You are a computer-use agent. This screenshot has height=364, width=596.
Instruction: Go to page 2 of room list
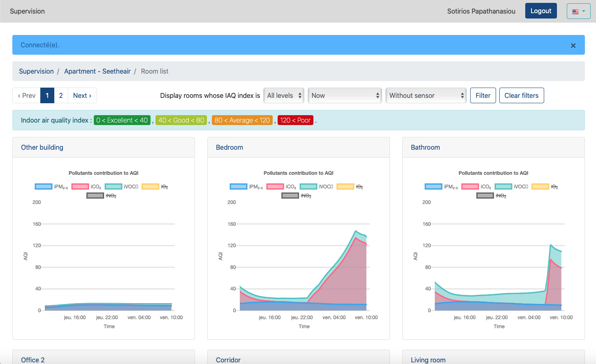coord(61,95)
